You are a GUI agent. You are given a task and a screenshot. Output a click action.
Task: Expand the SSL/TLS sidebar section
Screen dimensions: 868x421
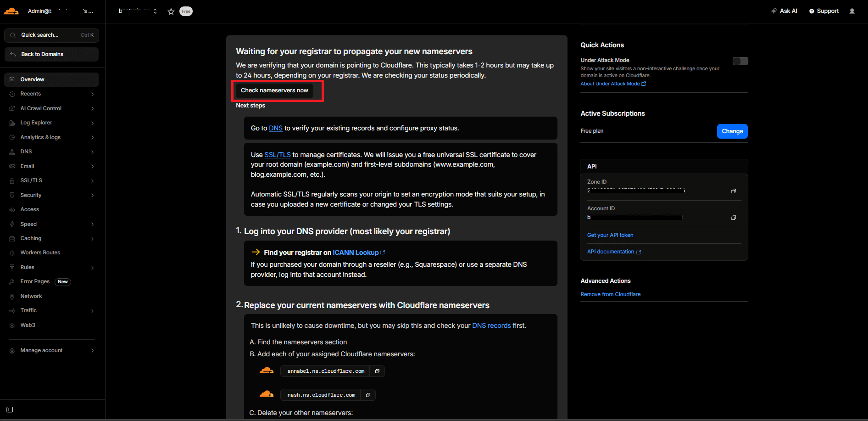pos(51,180)
